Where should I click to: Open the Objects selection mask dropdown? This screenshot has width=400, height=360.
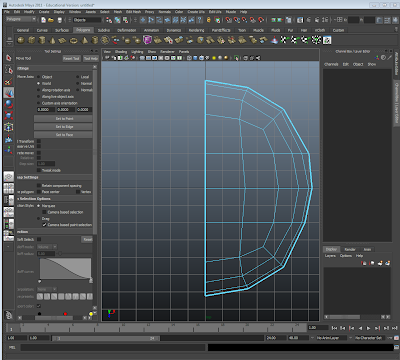tap(87, 20)
